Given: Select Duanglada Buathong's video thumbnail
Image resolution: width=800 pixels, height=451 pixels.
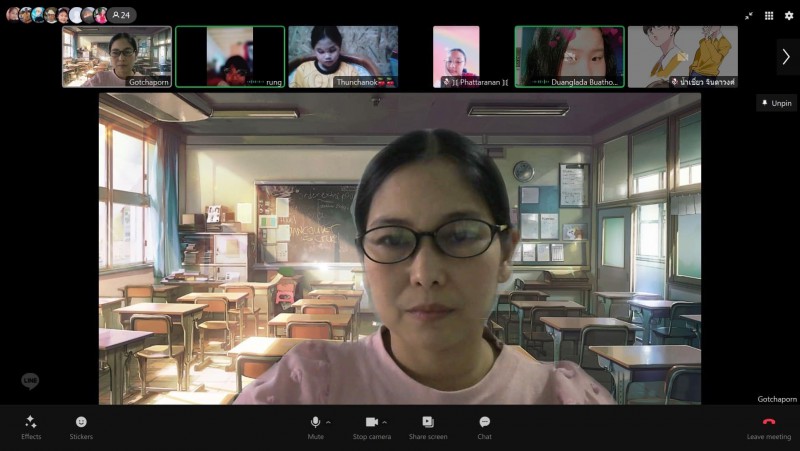Looking at the screenshot, I should (x=569, y=57).
